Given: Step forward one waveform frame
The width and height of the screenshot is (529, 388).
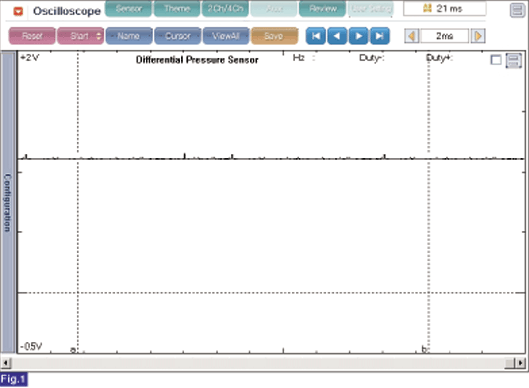Looking at the screenshot, I should pyautogui.click(x=358, y=36).
